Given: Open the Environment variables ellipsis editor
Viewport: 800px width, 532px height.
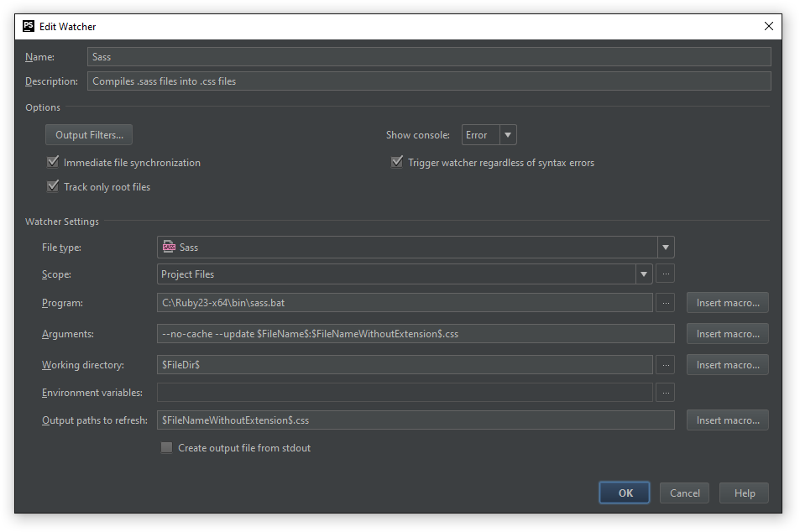Looking at the screenshot, I should click(665, 393).
